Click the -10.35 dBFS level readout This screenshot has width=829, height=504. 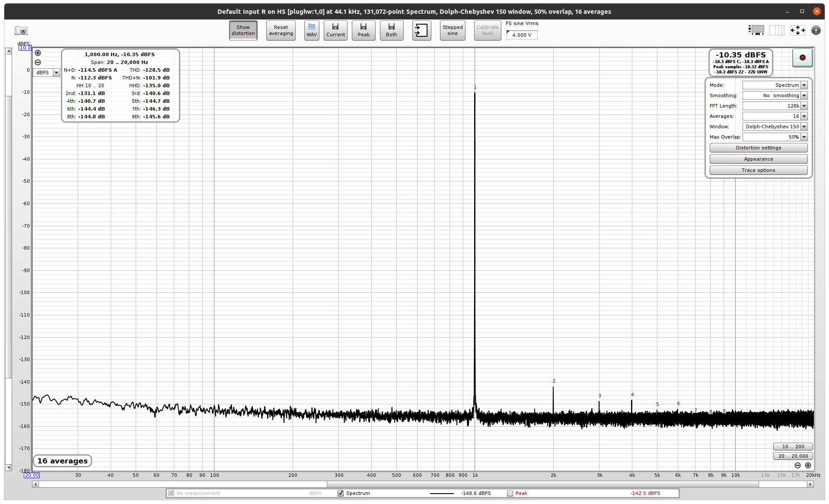[740, 55]
